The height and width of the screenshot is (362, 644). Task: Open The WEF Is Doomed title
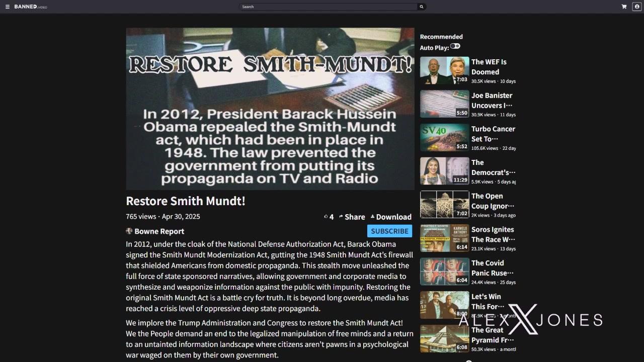[x=489, y=67]
